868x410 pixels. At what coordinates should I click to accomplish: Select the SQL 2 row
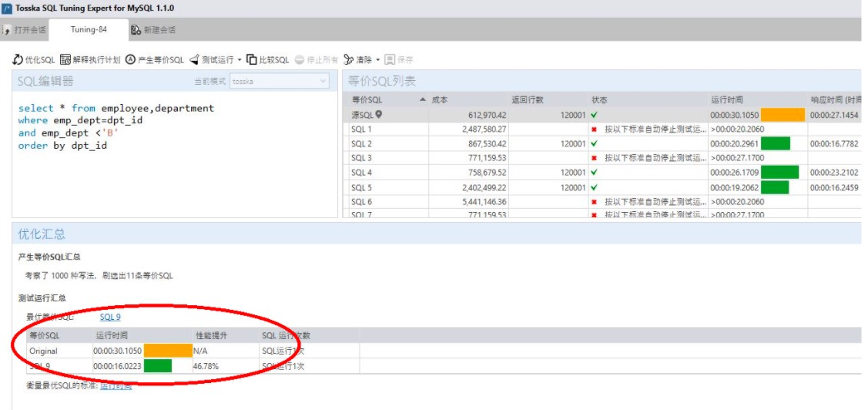tap(602, 143)
